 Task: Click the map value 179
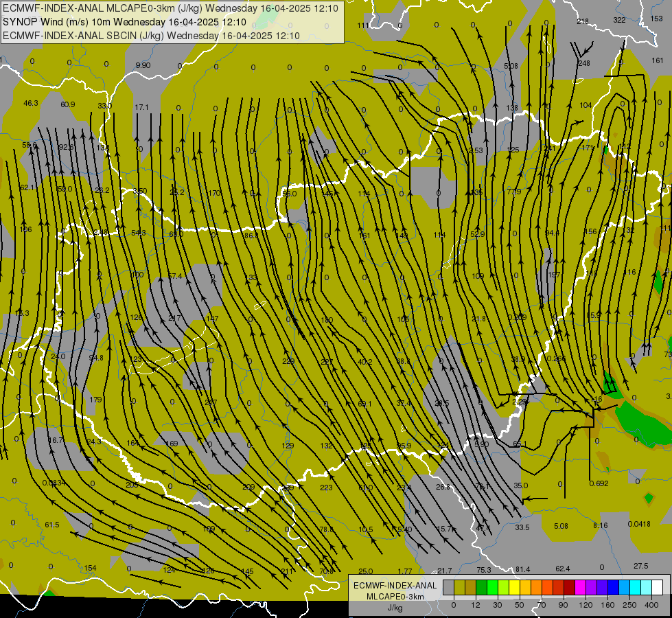[x=95, y=400]
